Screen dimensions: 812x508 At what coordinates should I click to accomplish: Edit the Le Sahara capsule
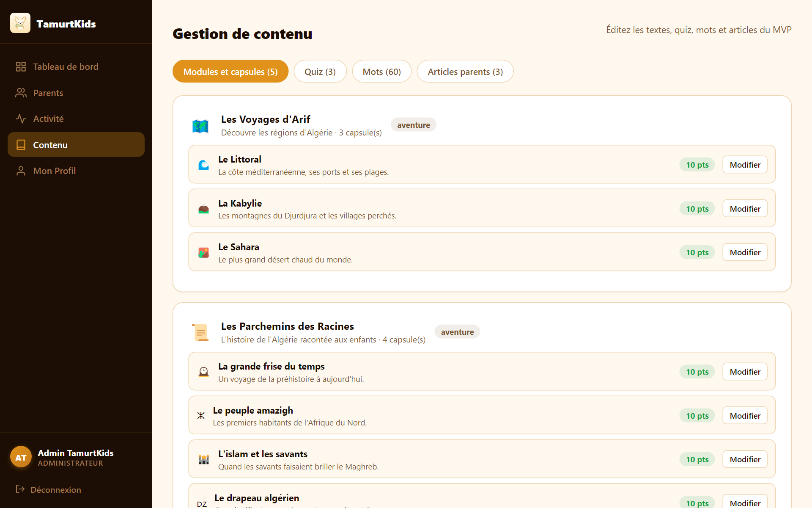[x=745, y=252]
